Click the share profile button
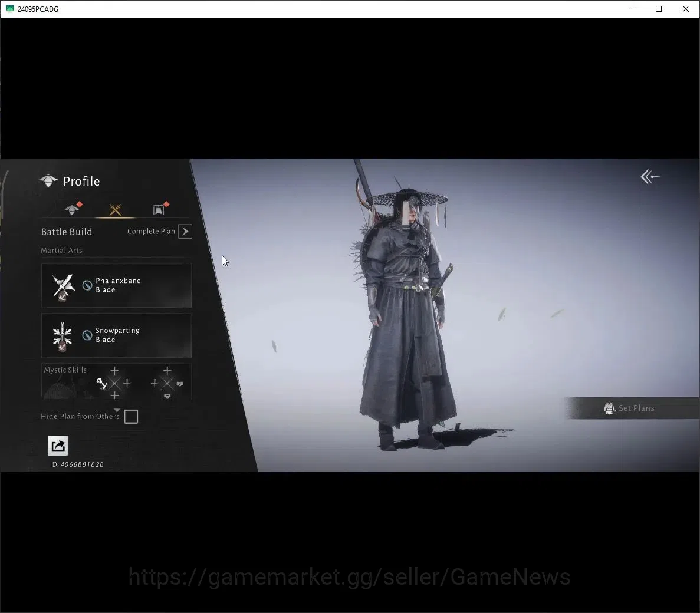This screenshot has width=700, height=613. (58, 446)
